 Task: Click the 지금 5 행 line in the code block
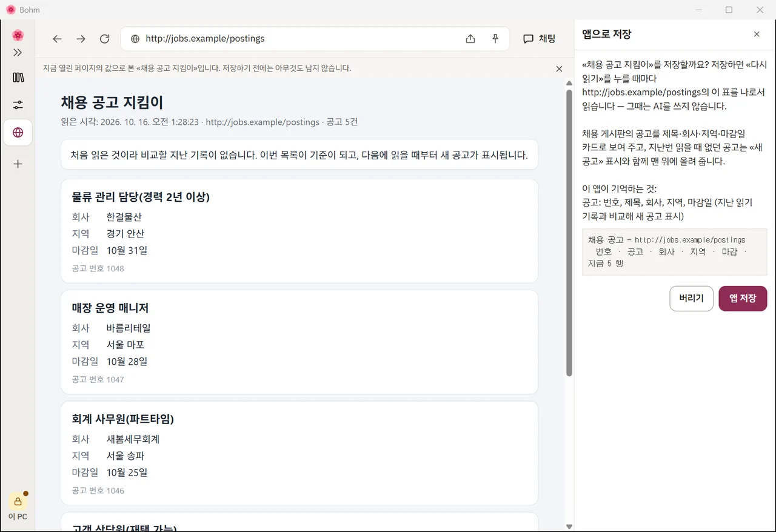[606, 264]
